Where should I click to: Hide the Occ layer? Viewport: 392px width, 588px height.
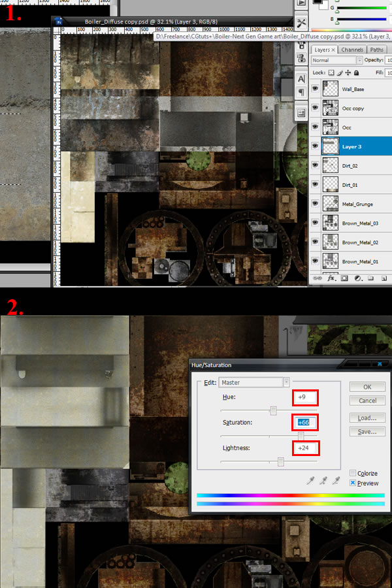[x=315, y=127]
